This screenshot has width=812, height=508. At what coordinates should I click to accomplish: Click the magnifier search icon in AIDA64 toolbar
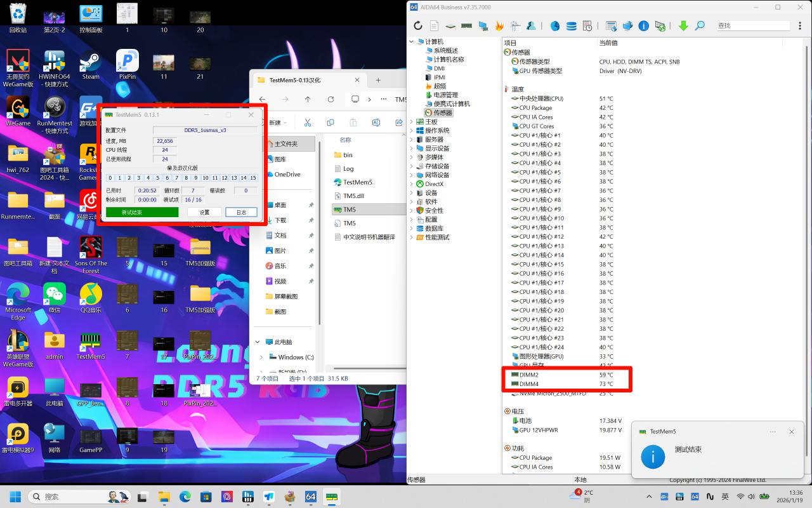(x=700, y=26)
